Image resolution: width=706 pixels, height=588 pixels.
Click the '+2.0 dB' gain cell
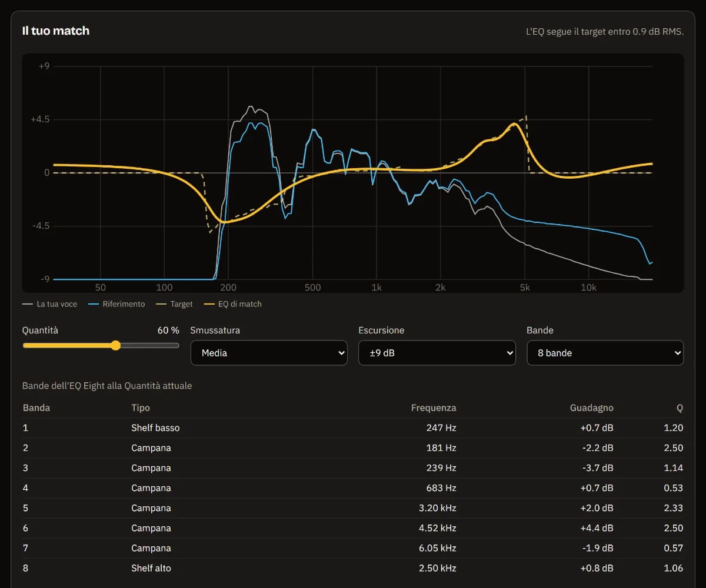(x=597, y=508)
